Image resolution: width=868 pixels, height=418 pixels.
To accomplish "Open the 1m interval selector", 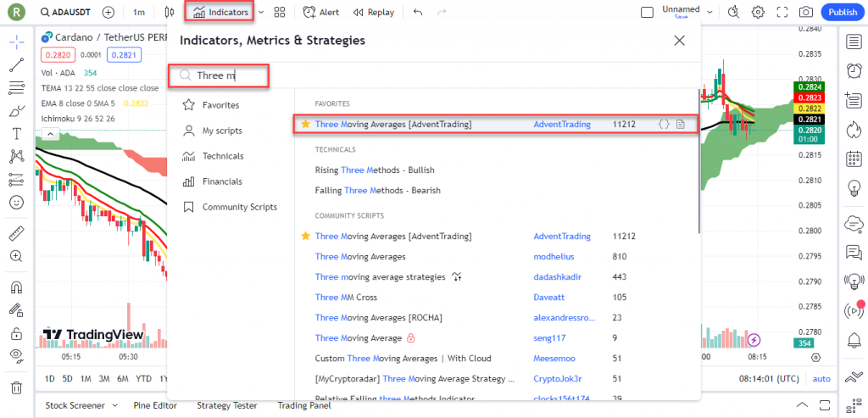I will point(140,12).
